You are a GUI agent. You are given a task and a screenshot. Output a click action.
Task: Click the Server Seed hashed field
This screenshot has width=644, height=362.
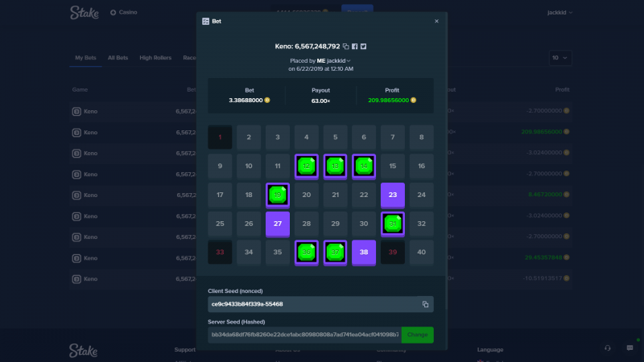[x=305, y=335]
